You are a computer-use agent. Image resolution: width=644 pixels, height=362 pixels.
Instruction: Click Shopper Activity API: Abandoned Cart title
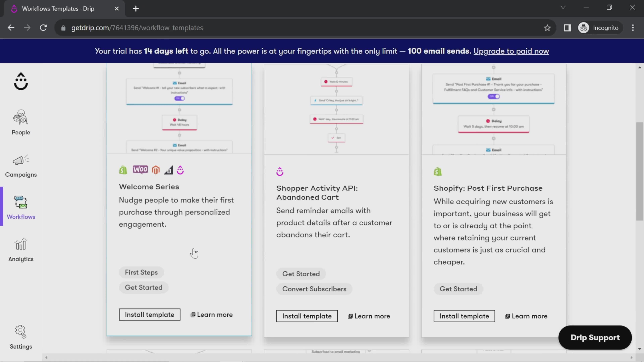pos(317,193)
